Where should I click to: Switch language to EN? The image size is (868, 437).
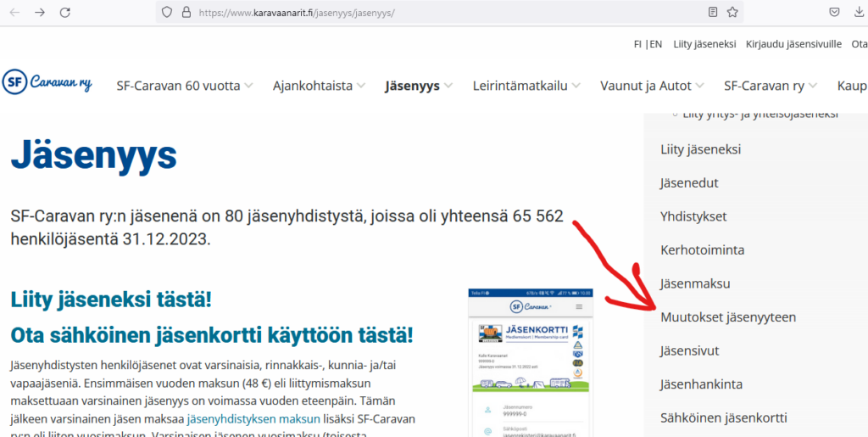655,44
